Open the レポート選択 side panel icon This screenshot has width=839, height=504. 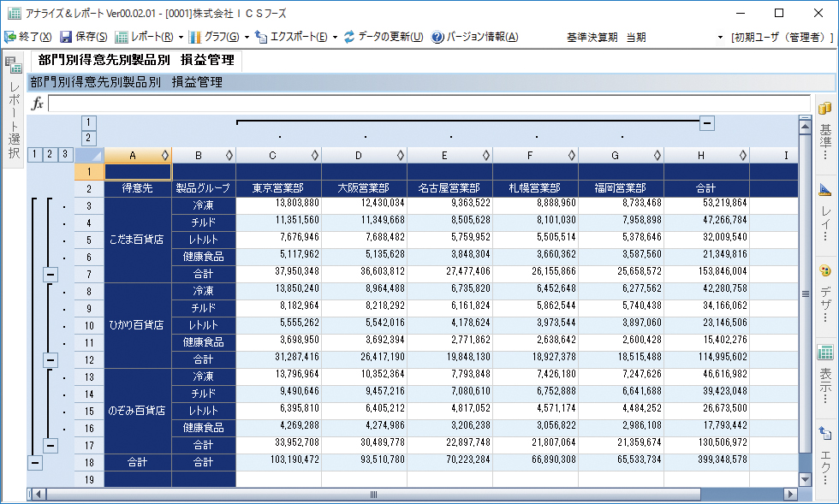[13, 64]
